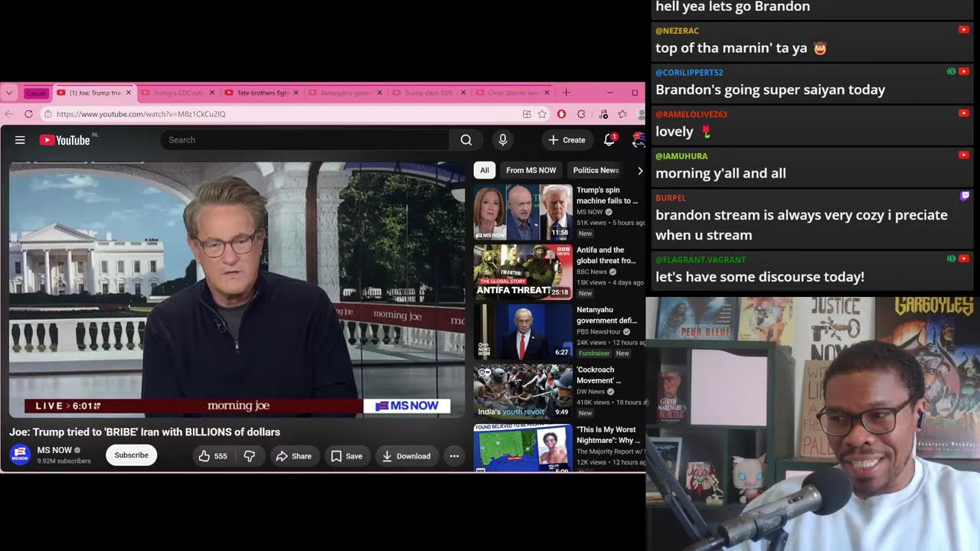The image size is (980, 551).
Task: Click the '9.92M subscribers' text
Action: click(64, 461)
